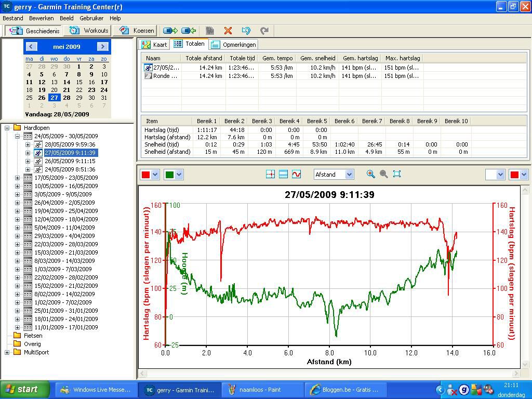
Task: Switch to Bloggen.be Internet Explorer window
Action: (x=345, y=390)
